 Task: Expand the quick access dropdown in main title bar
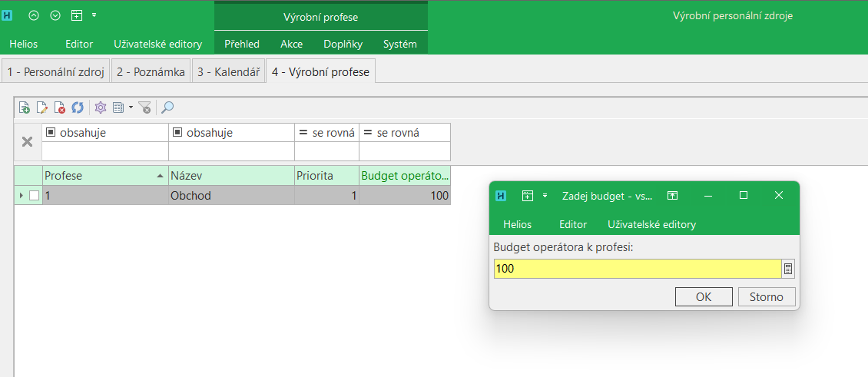tap(94, 15)
